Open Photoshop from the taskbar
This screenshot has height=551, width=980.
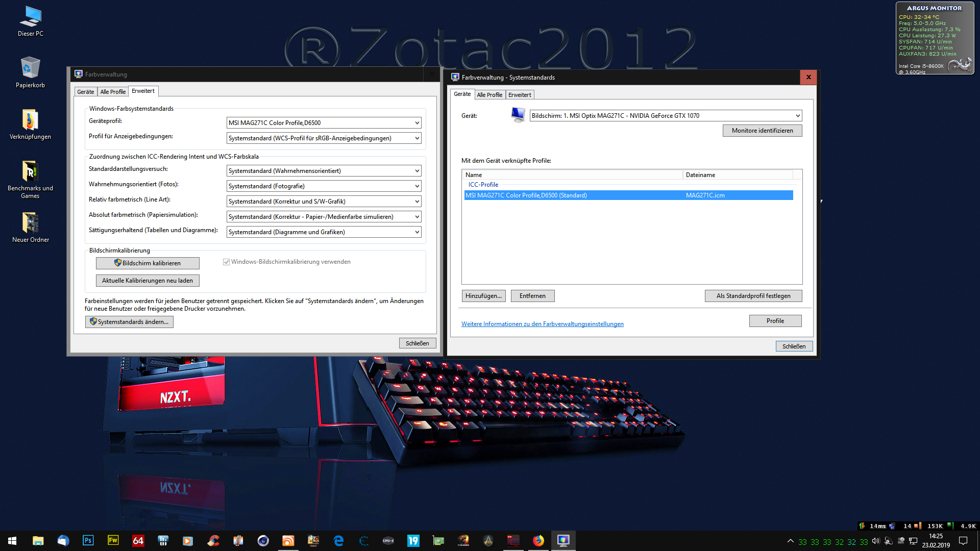pyautogui.click(x=88, y=540)
